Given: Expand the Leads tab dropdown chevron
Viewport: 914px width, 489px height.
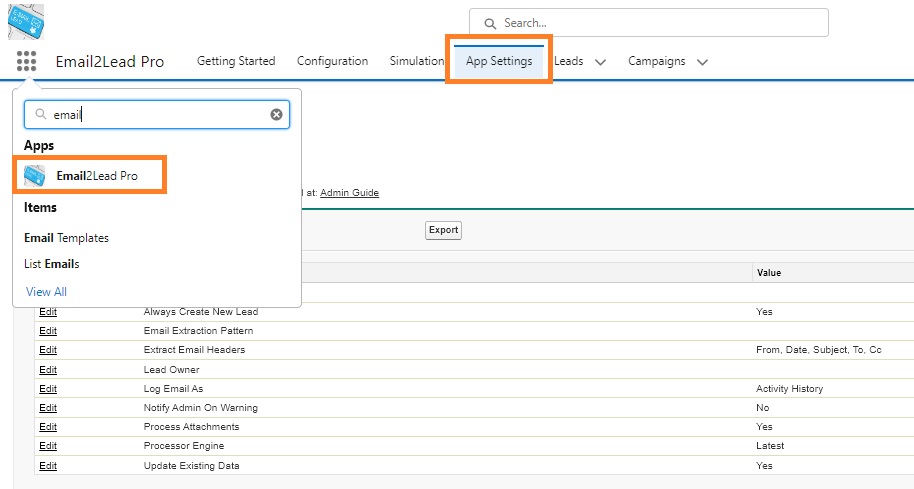Looking at the screenshot, I should tap(600, 62).
